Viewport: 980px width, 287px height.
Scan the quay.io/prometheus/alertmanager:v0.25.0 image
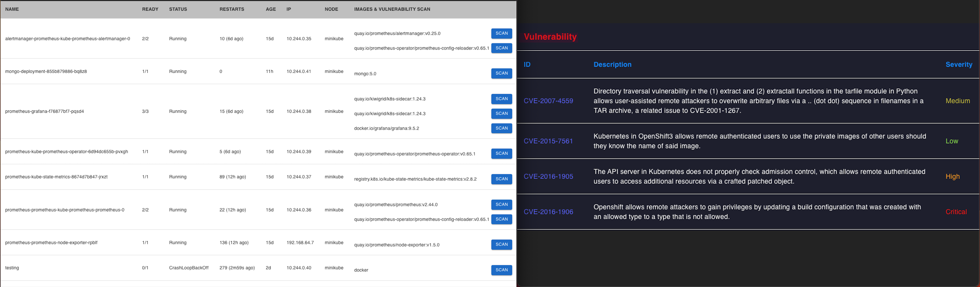point(501,34)
